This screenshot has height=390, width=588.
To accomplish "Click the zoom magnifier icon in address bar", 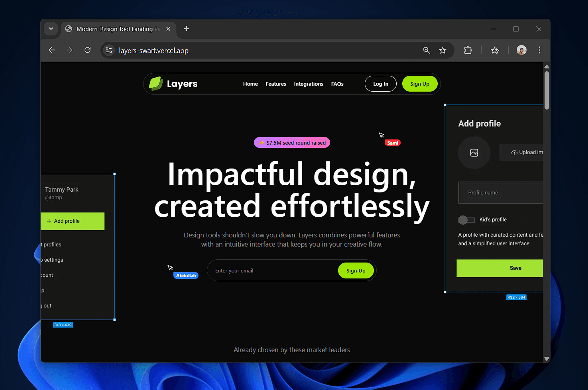I will [x=427, y=50].
